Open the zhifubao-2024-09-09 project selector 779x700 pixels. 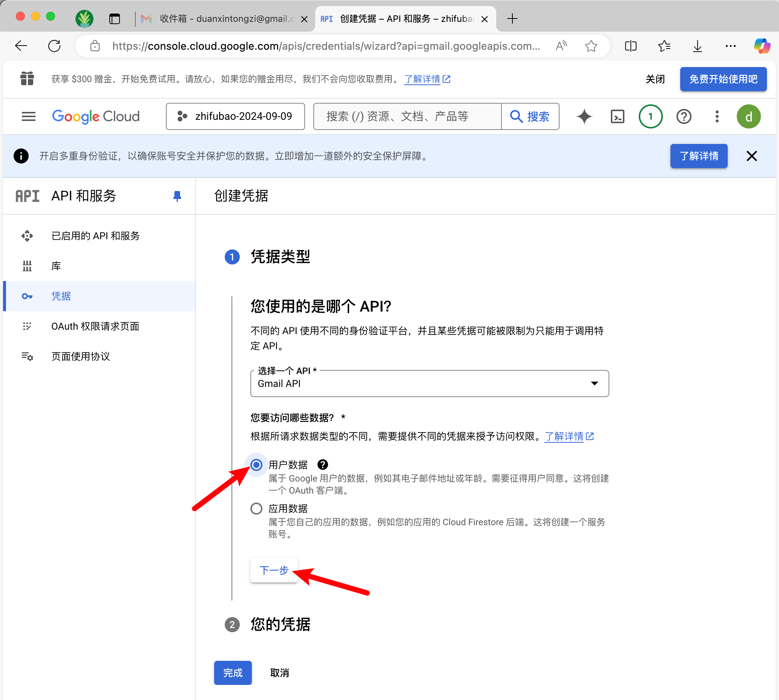point(235,116)
